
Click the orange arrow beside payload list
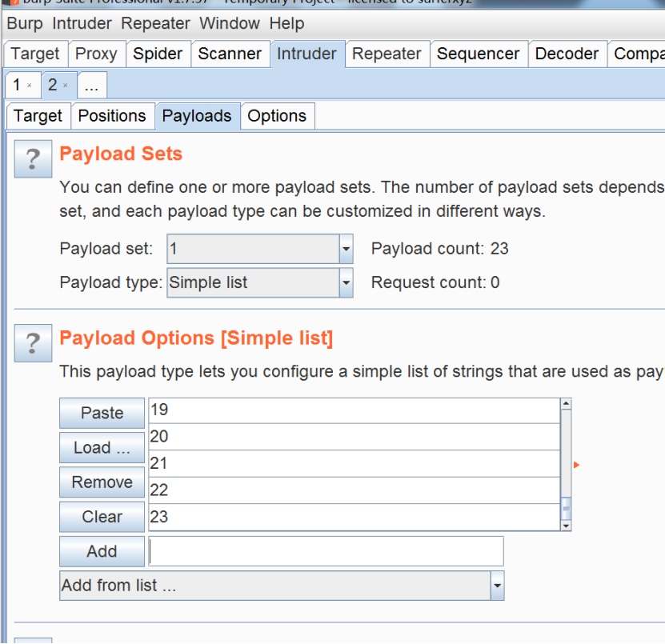click(576, 465)
